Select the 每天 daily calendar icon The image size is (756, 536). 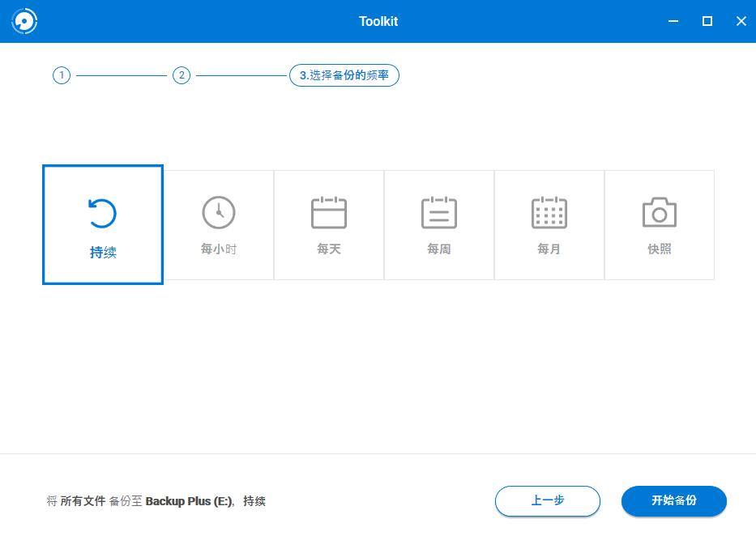(x=328, y=212)
